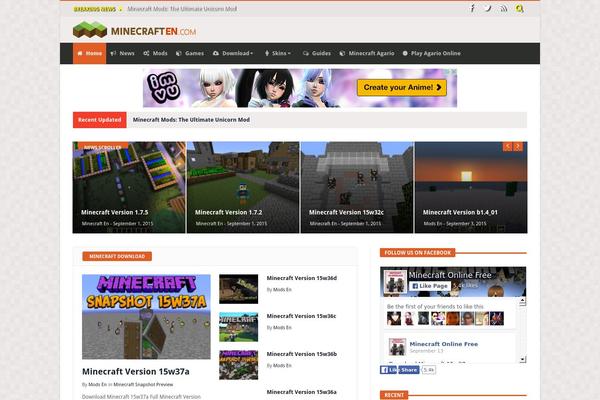Open Minecraft Version 15w36b title link
Image resolution: width=600 pixels, height=400 pixels.
tap(302, 354)
